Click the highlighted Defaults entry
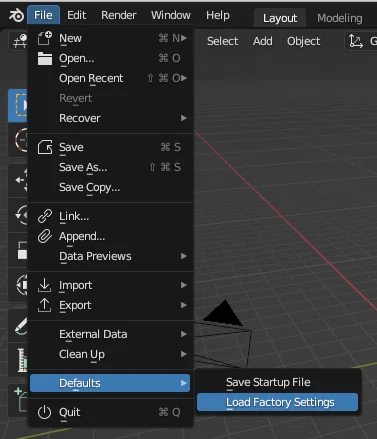This screenshot has width=377, height=439. pyautogui.click(x=110, y=383)
